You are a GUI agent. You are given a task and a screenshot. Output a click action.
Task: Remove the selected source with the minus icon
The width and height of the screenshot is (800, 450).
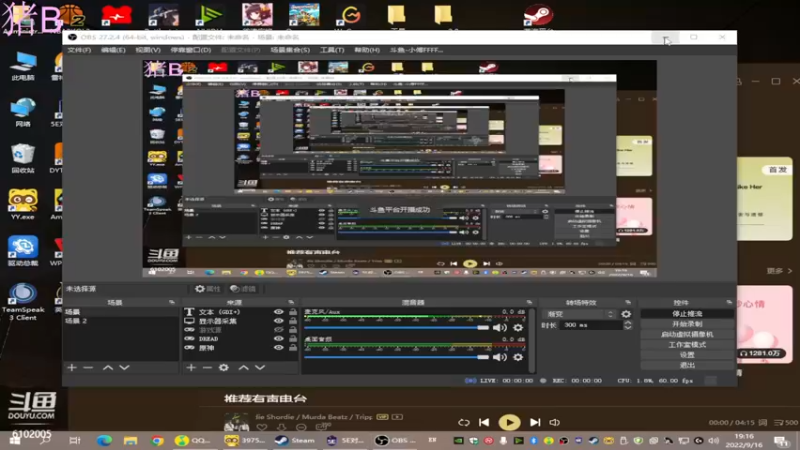pos(207,367)
